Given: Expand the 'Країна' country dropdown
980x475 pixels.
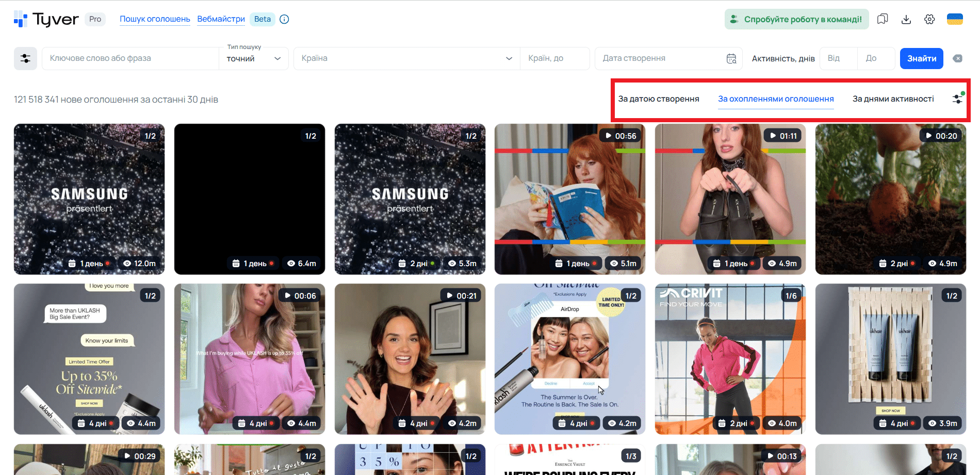Looking at the screenshot, I should (406, 58).
